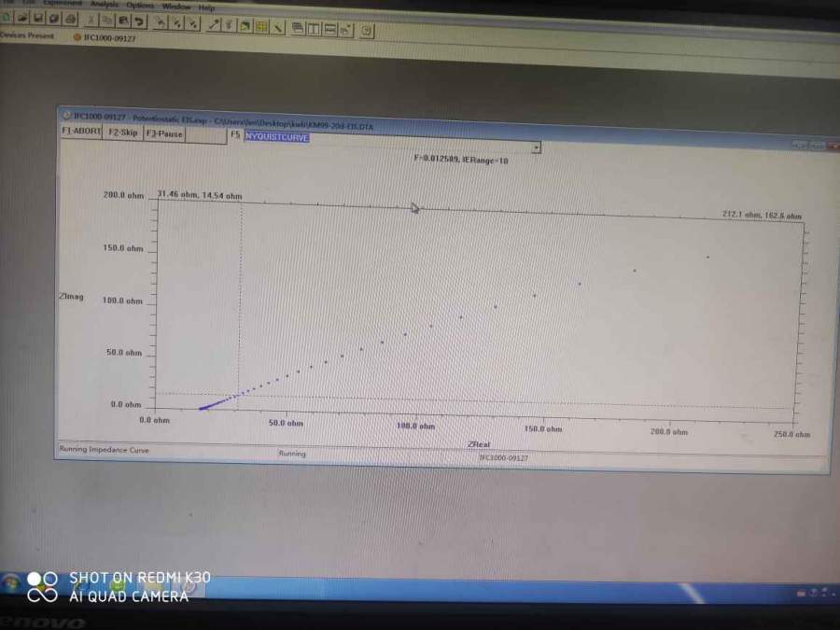Click the Save floppy disk toolbar icon
Image resolution: width=840 pixels, height=630 pixels.
(38, 19)
